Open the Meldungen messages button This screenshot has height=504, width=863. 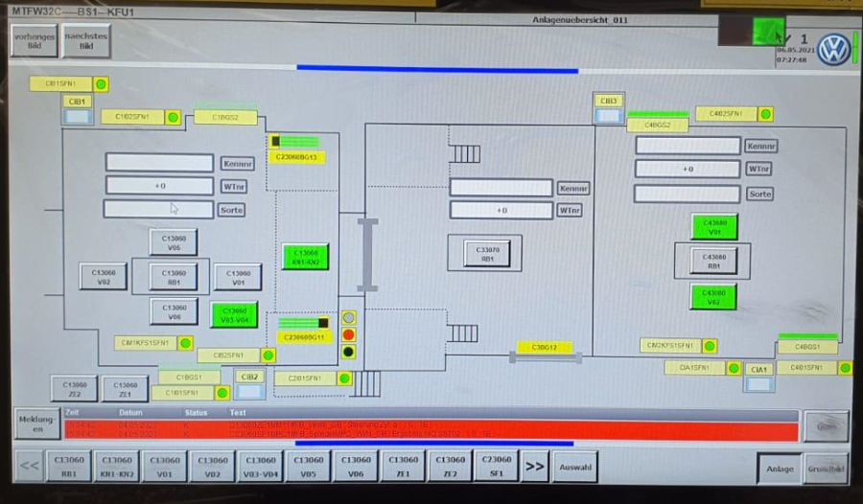35,425
